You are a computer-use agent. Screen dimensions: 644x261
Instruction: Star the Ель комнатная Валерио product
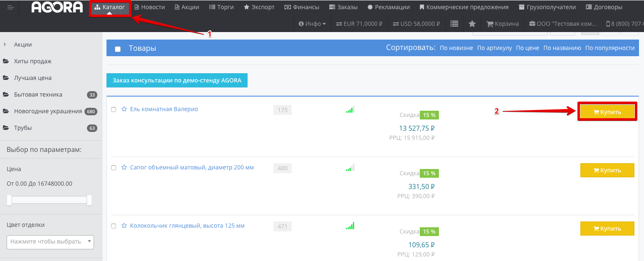coord(124,109)
